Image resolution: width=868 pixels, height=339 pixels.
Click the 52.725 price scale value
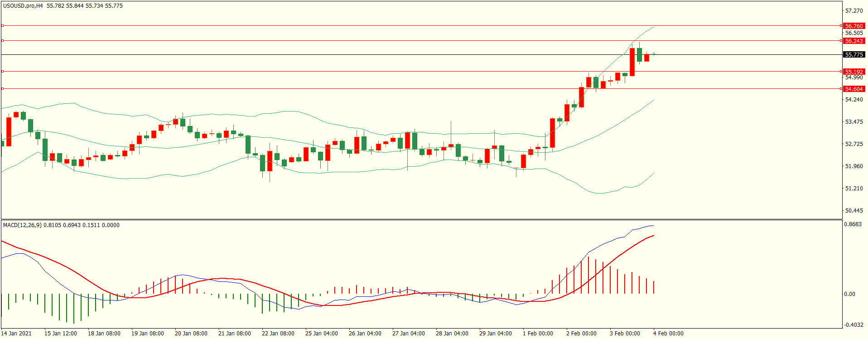[x=854, y=144]
